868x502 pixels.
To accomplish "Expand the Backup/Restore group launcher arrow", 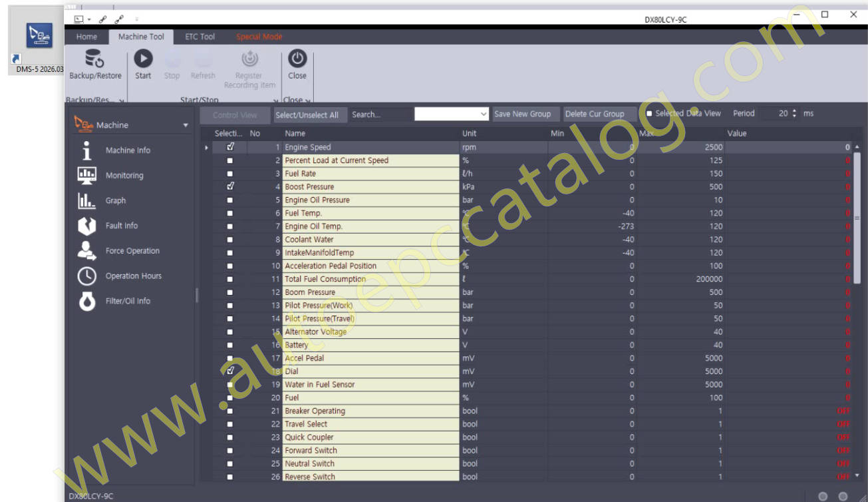I will (x=122, y=101).
